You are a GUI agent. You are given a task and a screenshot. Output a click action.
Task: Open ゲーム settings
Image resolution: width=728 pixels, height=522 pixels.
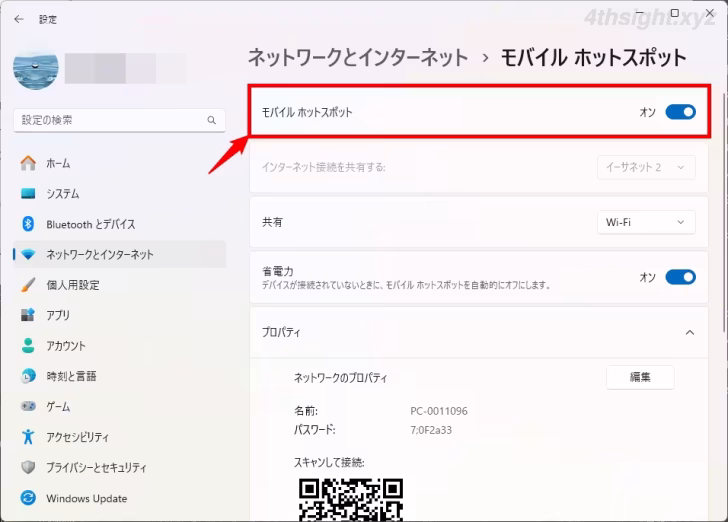[119, 406]
